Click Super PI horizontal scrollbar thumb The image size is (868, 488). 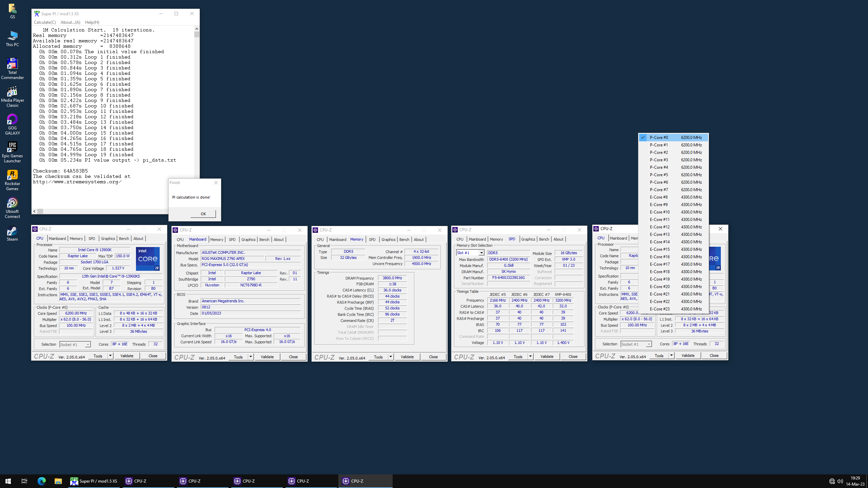(40, 211)
